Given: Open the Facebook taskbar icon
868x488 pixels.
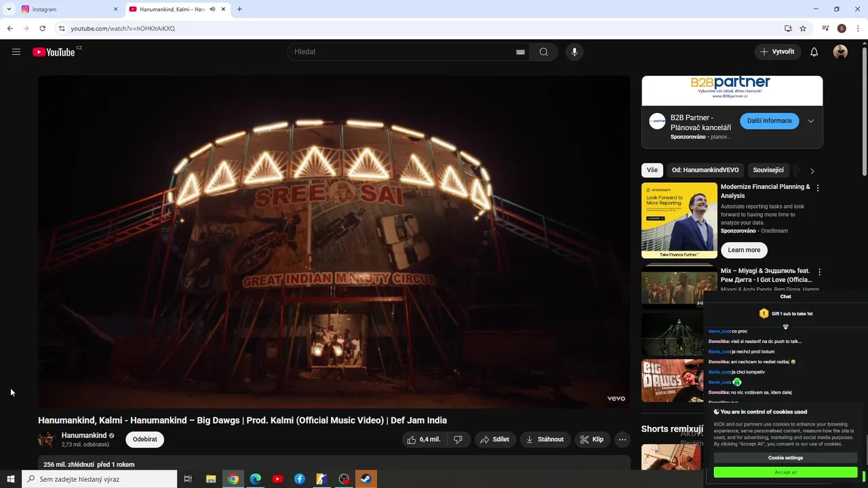Looking at the screenshot, I should (x=300, y=479).
